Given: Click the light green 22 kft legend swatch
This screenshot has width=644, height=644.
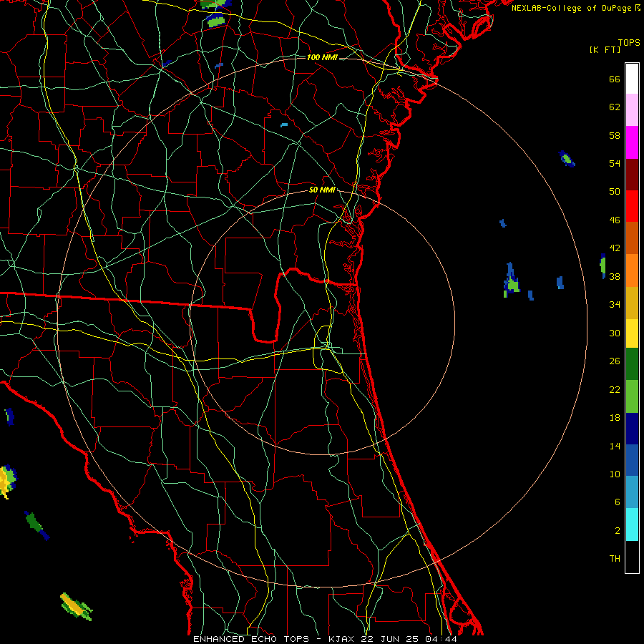Looking at the screenshot, I should pyautogui.click(x=632, y=396).
